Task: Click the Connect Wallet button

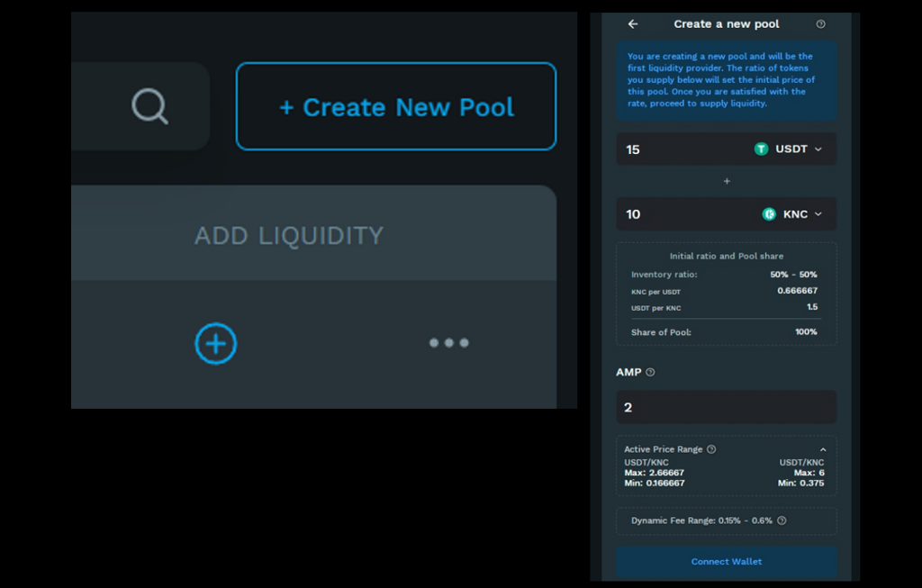Action: pos(726,562)
